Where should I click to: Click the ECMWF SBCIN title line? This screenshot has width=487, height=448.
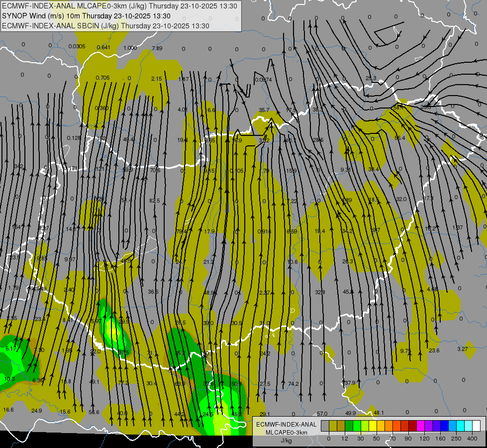(x=105, y=26)
